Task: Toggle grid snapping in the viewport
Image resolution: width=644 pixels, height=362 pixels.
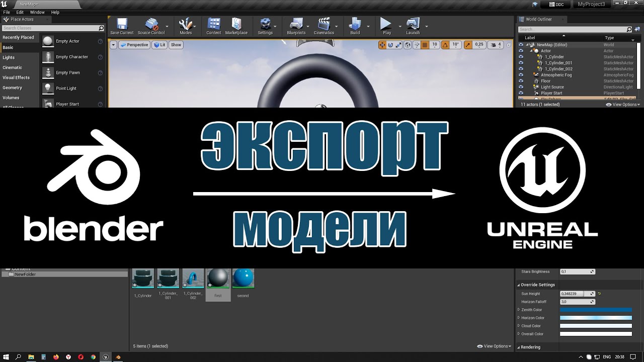Action: [425, 45]
